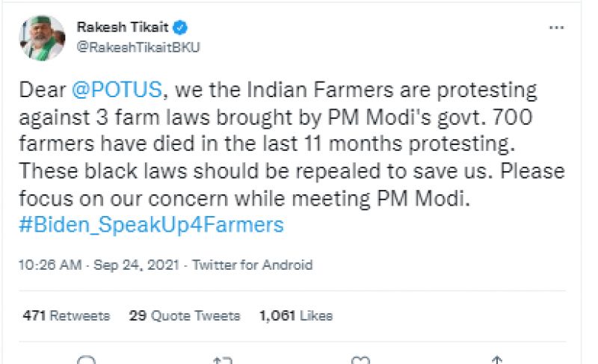Click the Twitter for Android source
Viewport: 598px width, 364px height.
[x=252, y=265]
